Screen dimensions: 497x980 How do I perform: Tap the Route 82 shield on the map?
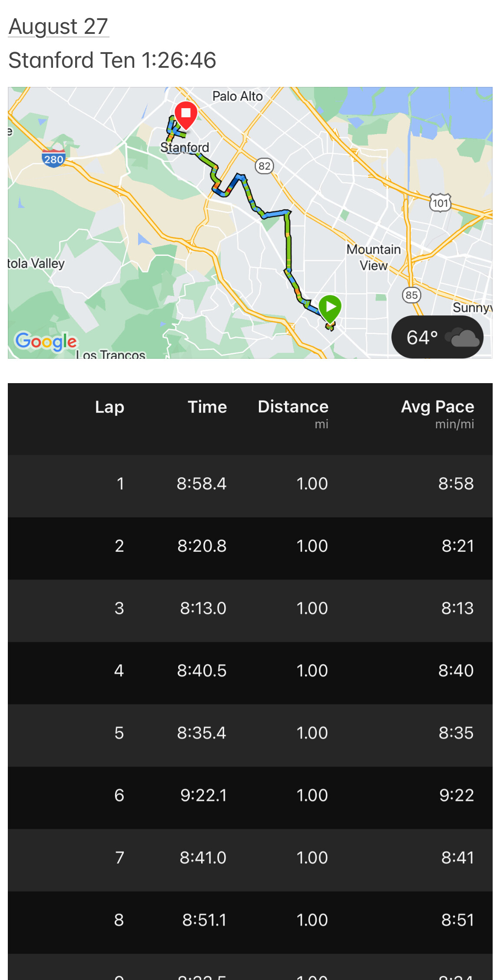pos(264,166)
